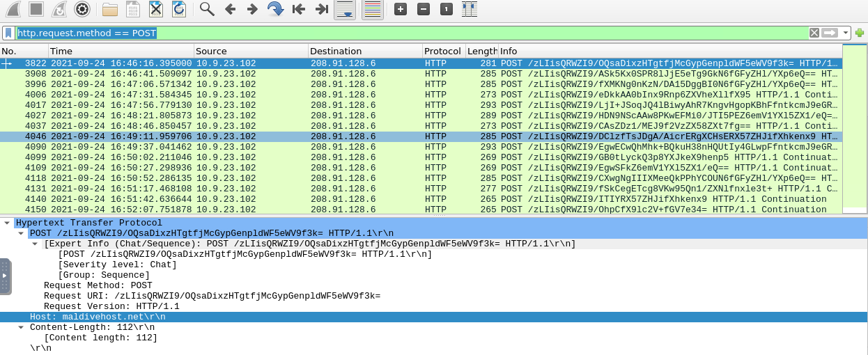Select packet number 3908 row
The height and width of the screenshot is (355, 868).
click(x=421, y=73)
